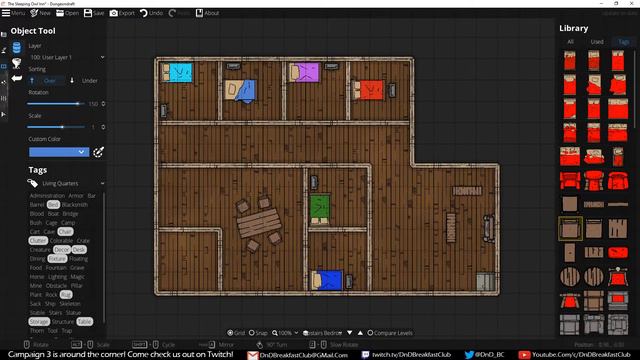Switch Library to Tags tab

623,42
